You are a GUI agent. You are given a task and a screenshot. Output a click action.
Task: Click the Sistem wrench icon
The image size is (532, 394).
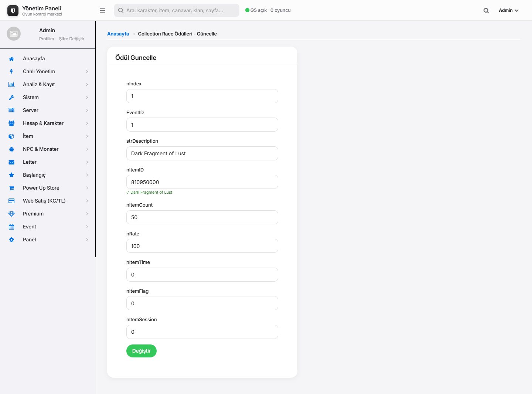click(11, 98)
